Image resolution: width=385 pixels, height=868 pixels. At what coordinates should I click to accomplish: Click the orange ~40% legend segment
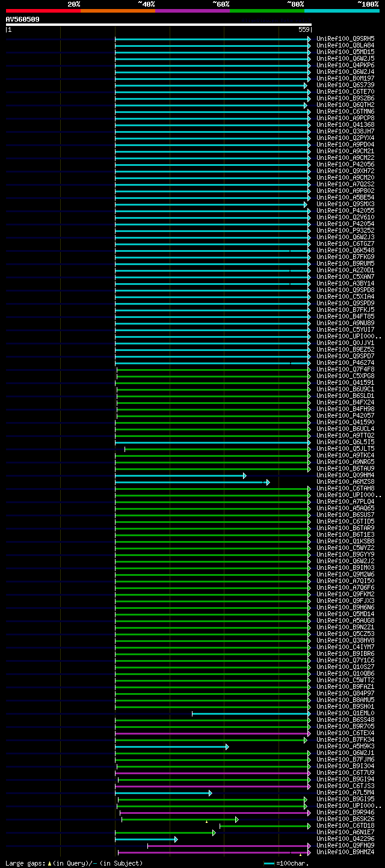[x=117, y=11]
